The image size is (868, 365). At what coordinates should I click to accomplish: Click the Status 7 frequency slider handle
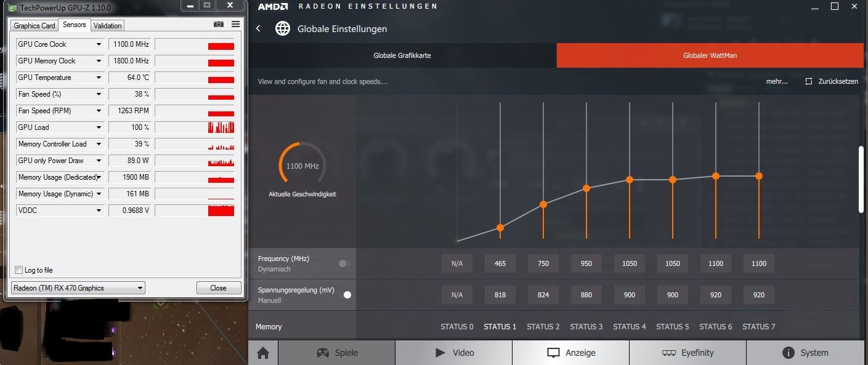759,176
